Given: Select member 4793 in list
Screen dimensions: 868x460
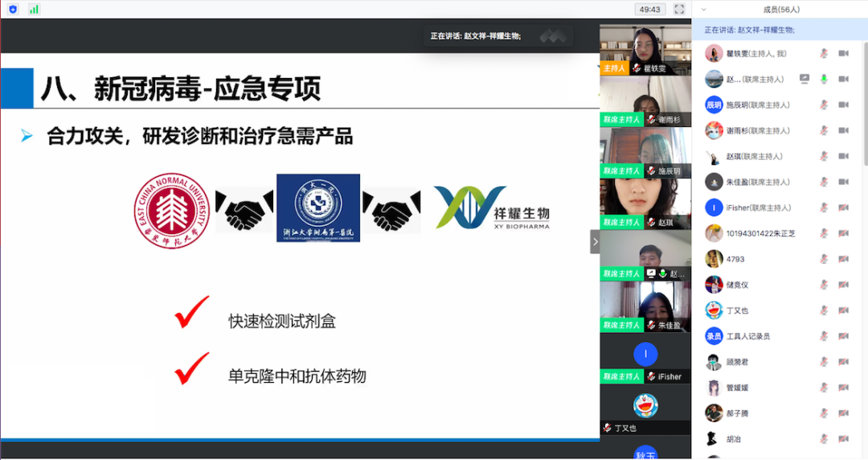Looking at the screenshot, I should click(778, 259).
